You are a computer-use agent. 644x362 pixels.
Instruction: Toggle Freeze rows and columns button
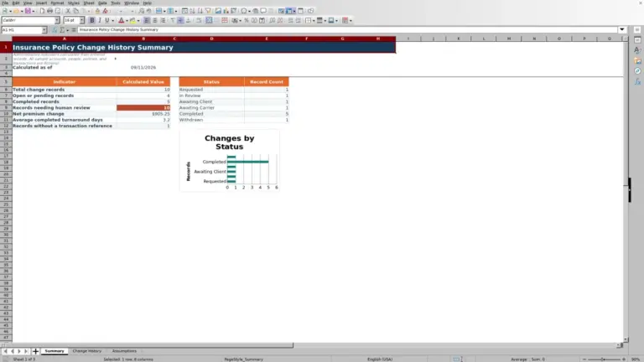click(x=289, y=11)
